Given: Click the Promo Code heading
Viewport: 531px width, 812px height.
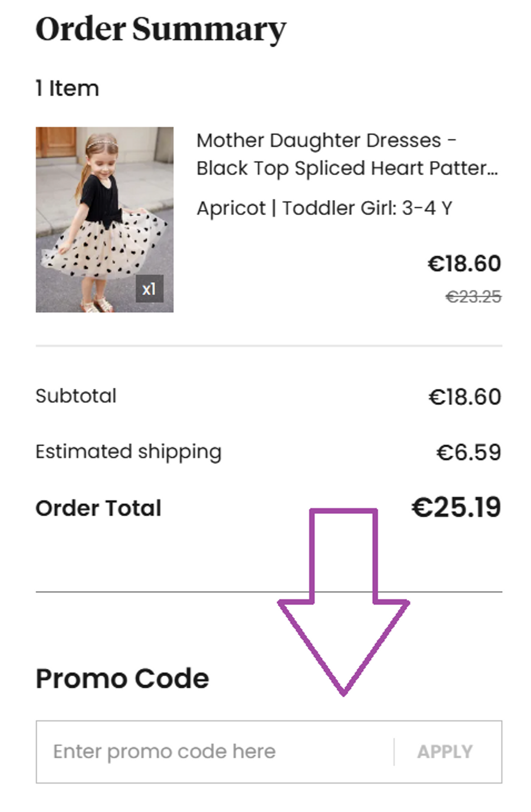Looking at the screenshot, I should click(x=122, y=679).
